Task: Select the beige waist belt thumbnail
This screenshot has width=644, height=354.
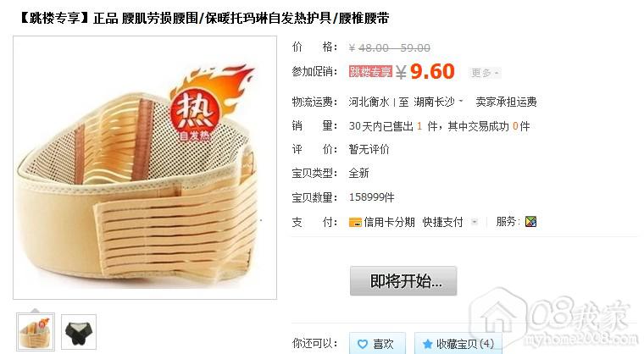Action: pos(36,332)
